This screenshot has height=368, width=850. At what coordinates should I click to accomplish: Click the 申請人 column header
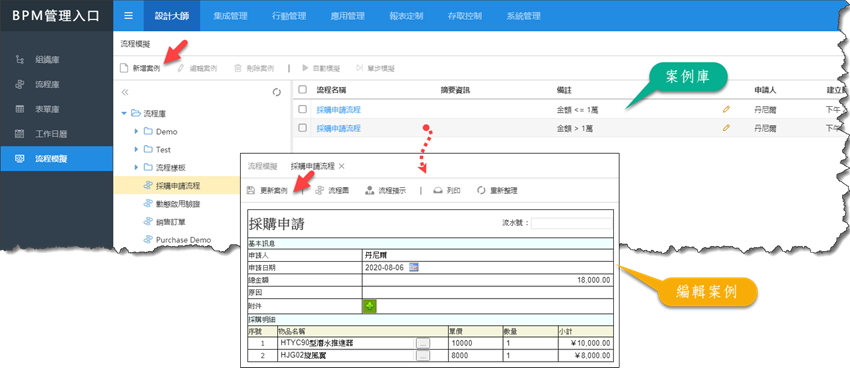point(765,89)
